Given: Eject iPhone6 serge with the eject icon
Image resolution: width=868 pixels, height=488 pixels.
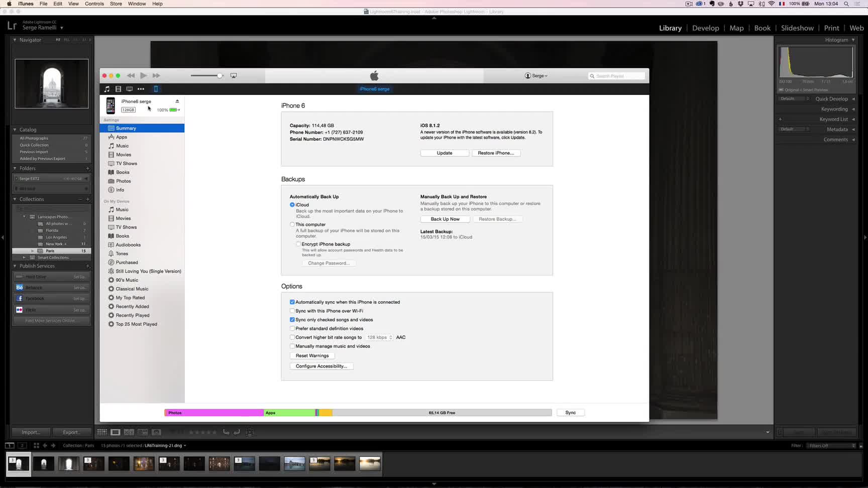Looking at the screenshot, I should (177, 101).
